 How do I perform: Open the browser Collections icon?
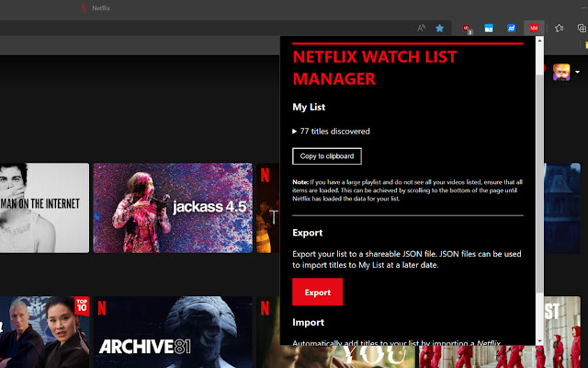(582, 28)
